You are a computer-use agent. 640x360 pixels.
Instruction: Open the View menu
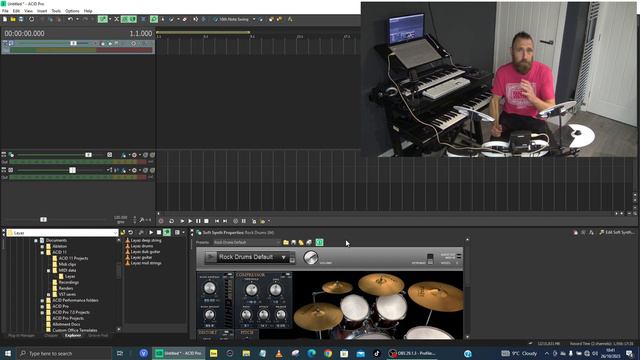click(x=29, y=11)
